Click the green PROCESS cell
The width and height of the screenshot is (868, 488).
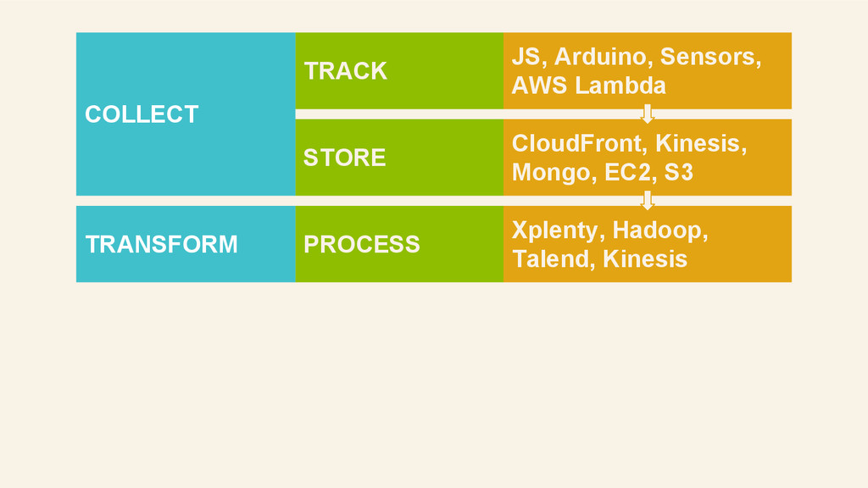(x=399, y=244)
